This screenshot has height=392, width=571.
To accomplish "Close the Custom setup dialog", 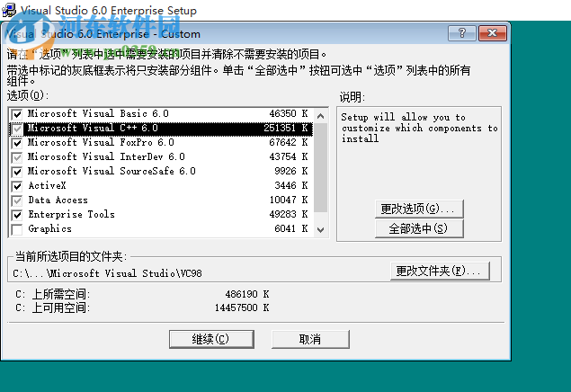I will click(493, 33).
